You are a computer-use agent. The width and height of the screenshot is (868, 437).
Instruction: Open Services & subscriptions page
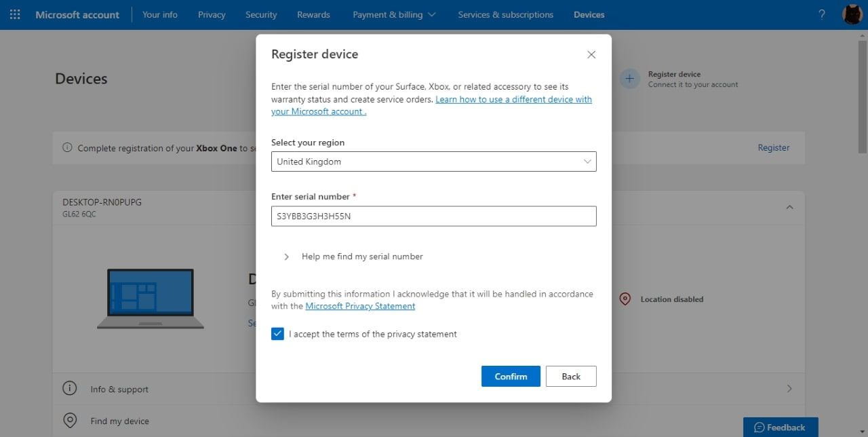tap(505, 14)
